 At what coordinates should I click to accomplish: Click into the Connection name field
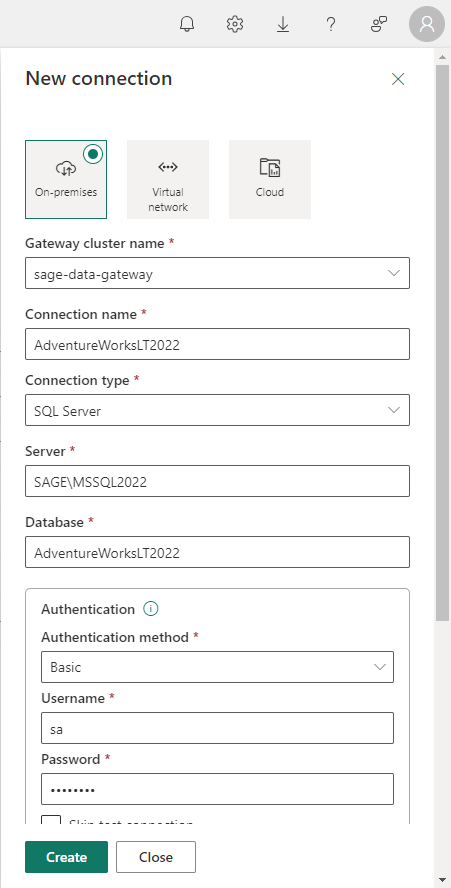[217, 344]
